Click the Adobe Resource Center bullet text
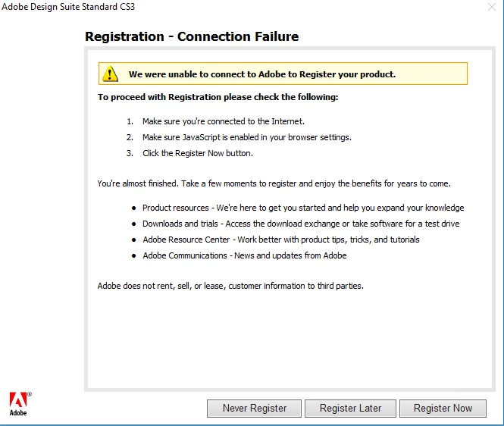Screen dimensions: 504x426 click(281, 240)
